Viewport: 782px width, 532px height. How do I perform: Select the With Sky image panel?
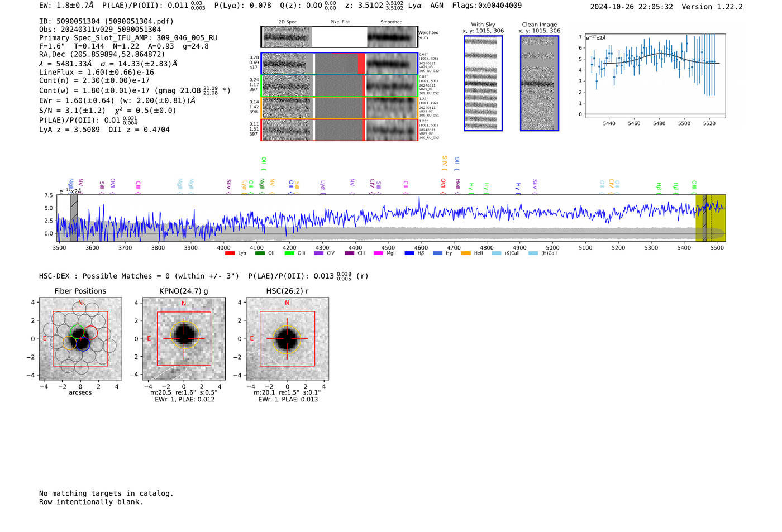pos(483,83)
